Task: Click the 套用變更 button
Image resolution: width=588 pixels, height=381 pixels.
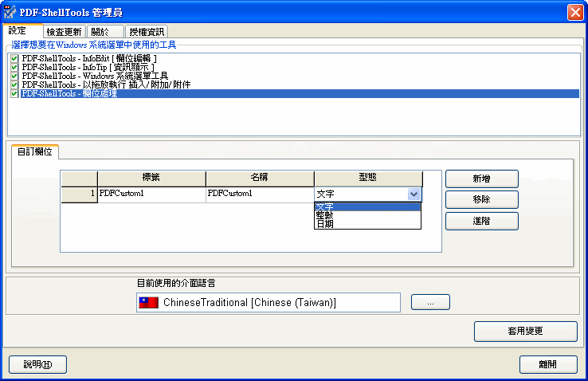Action: [x=525, y=331]
